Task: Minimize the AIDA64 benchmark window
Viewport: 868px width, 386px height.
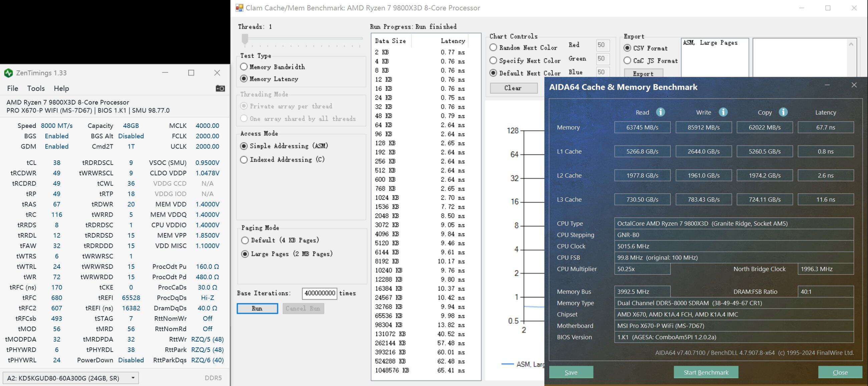Action: coord(827,85)
